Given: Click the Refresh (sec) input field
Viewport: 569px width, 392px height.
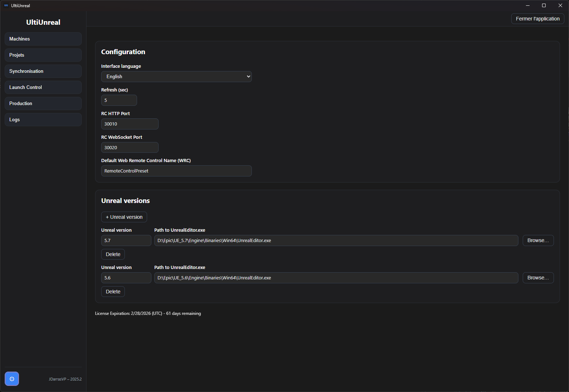Looking at the screenshot, I should 119,100.
